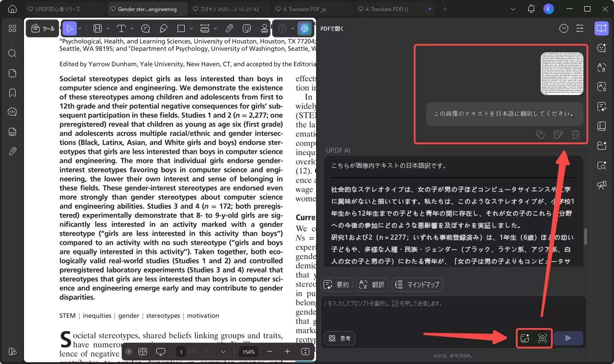Click the copy icon under the prompt card
The image size is (614, 364).
tap(540, 135)
